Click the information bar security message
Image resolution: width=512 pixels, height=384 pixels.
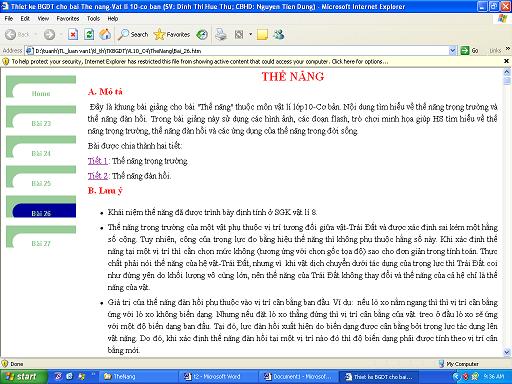(200, 62)
